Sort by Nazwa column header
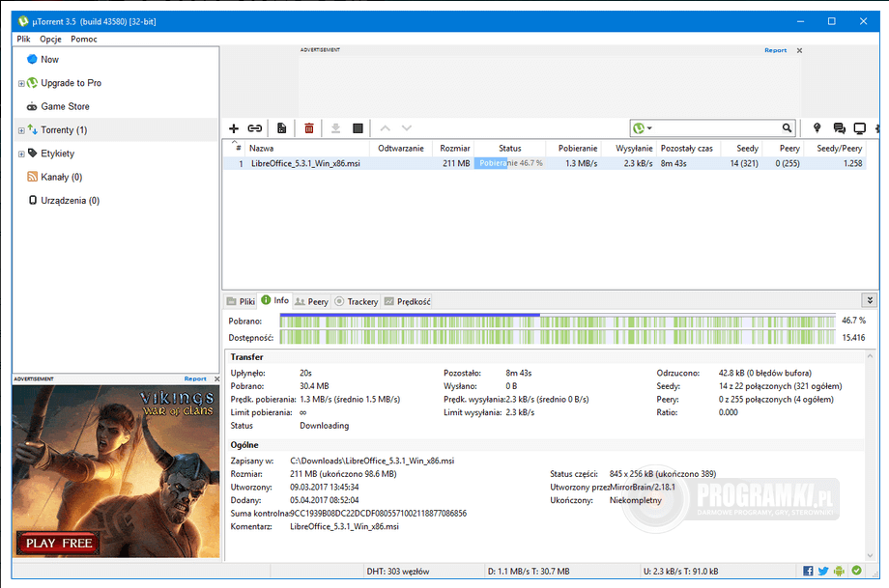 [x=308, y=149]
